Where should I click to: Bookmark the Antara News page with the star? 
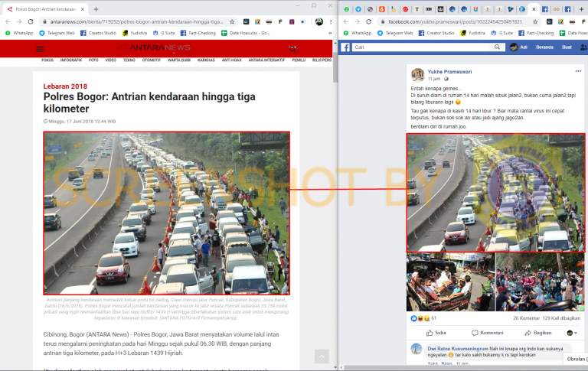(232, 21)
